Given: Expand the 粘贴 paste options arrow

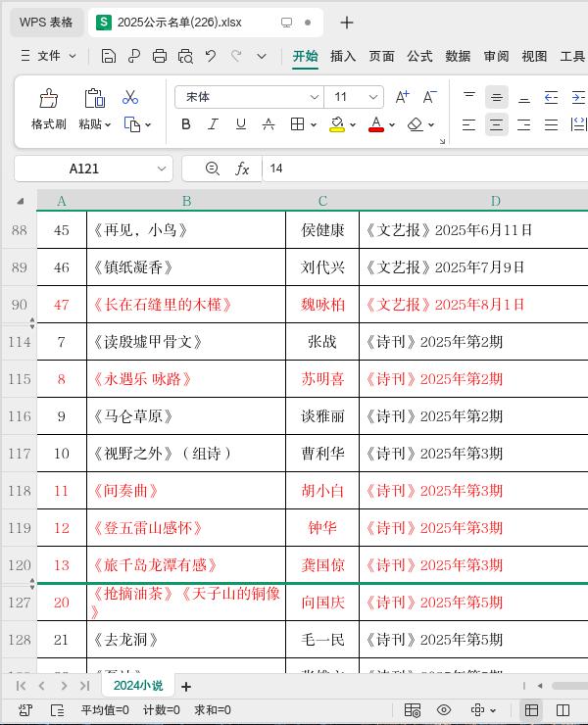Looking at the screenshot, I should coord(108,124).
